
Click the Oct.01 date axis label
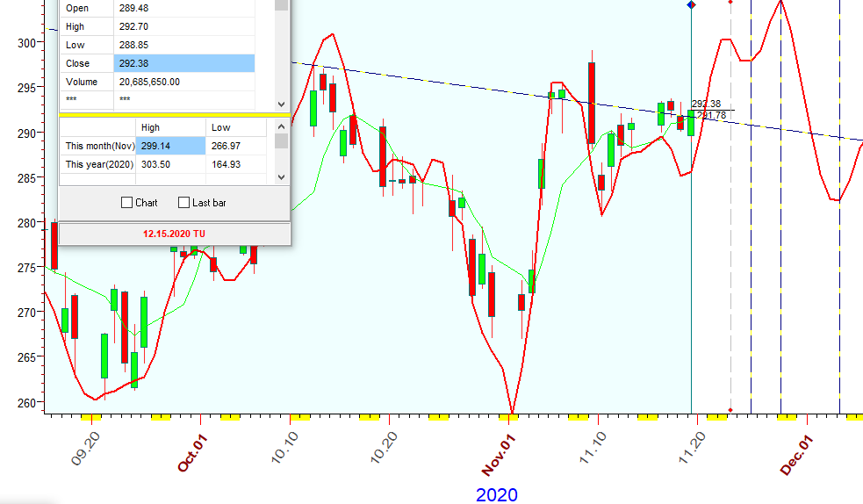point(192,453)
